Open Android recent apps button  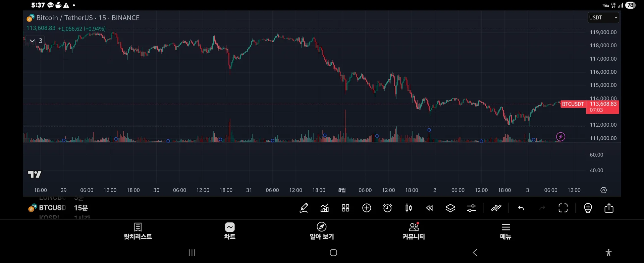pyautogui.click(x=192, y=253)
